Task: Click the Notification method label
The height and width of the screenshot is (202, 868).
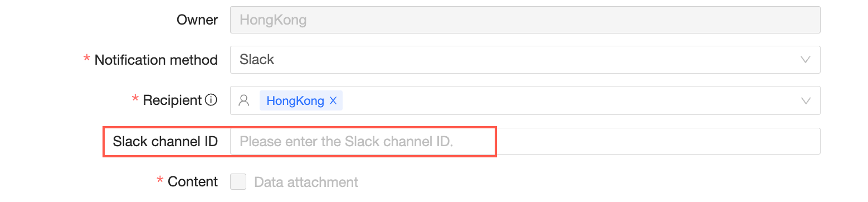Action: 156,60
